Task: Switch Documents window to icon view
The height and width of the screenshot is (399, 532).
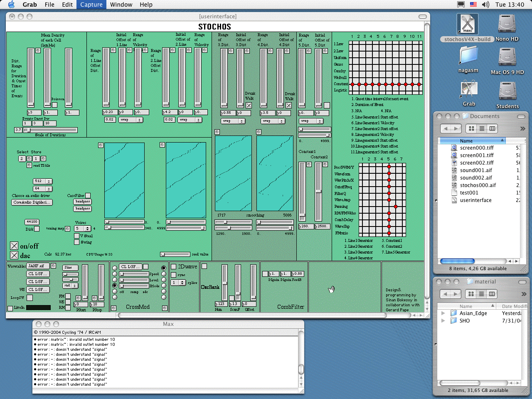Action: pos(471,129)
